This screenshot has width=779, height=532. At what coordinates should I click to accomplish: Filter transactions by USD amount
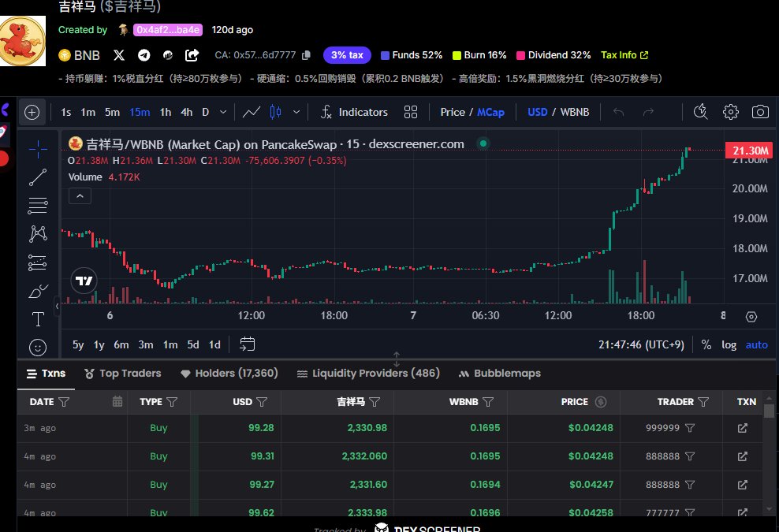262,402
